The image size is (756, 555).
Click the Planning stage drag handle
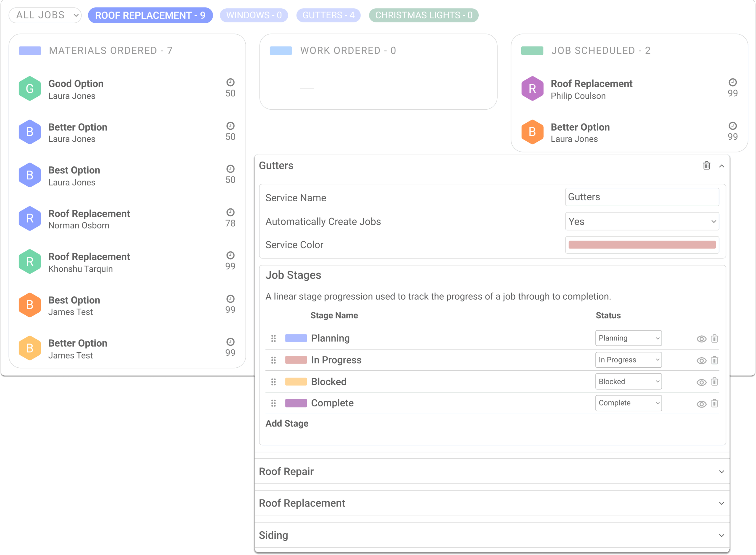273,338
